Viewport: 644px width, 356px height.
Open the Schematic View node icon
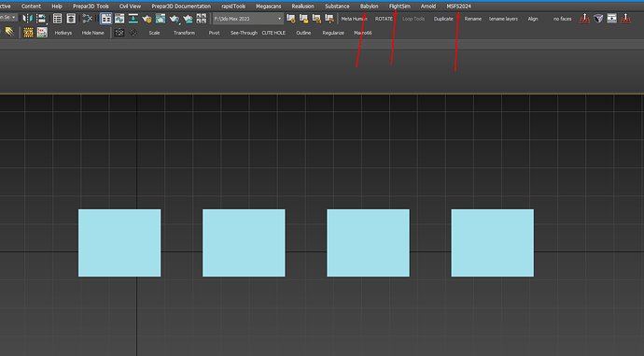click(x=87, y=19)
